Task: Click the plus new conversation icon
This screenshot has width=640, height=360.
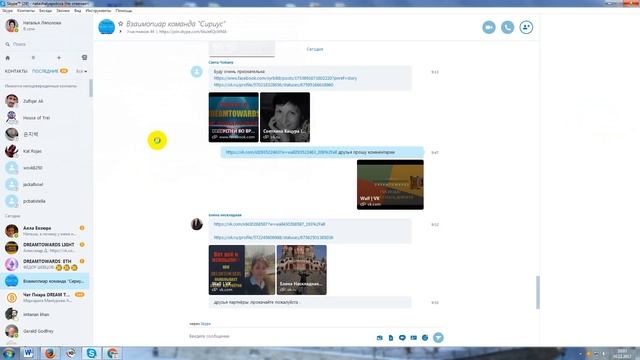Action: click(59, 58)
